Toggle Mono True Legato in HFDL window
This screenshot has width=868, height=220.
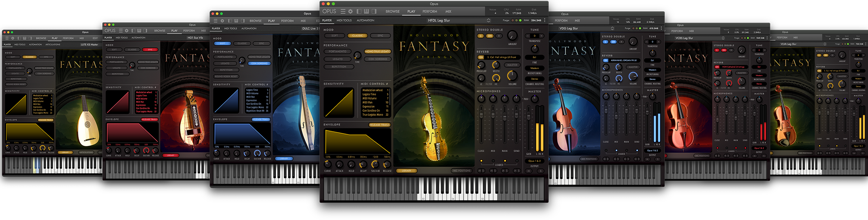coord(377,51)
